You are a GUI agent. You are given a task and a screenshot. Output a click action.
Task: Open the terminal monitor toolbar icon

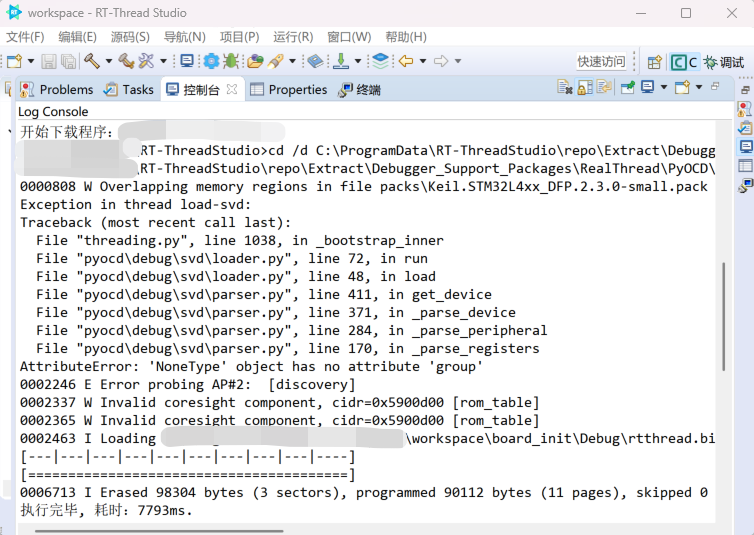pos(187,61)
